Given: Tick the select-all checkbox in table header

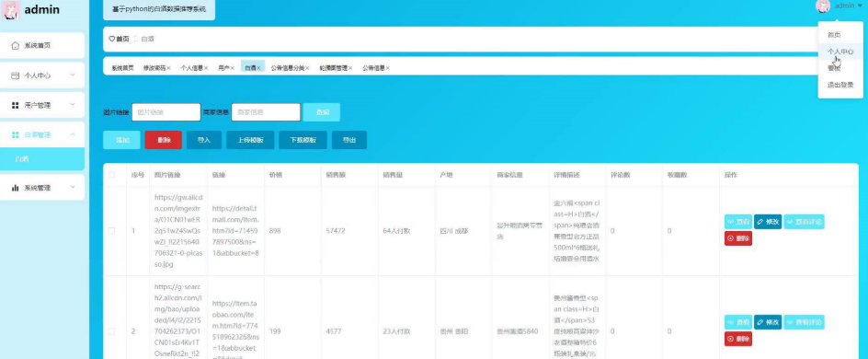Looking at the screenshot, I should pyautogui.click(x=112, y=175).
